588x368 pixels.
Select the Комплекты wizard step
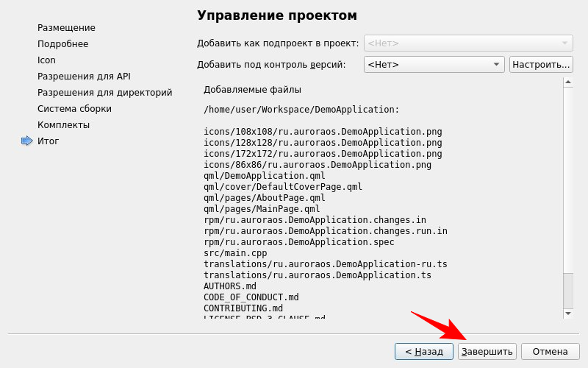pyautogui.click(x=63, y=124)
